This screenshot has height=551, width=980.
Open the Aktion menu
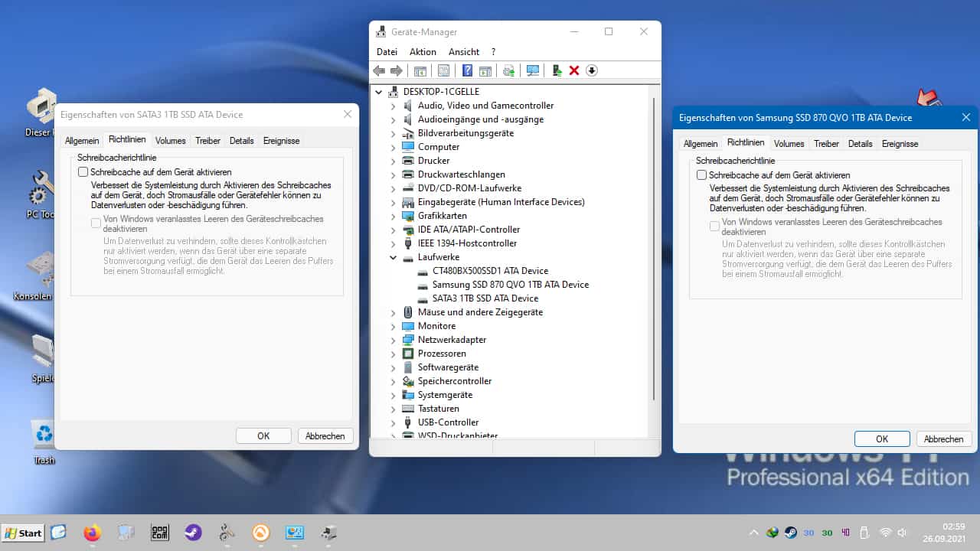pos(423,52)
